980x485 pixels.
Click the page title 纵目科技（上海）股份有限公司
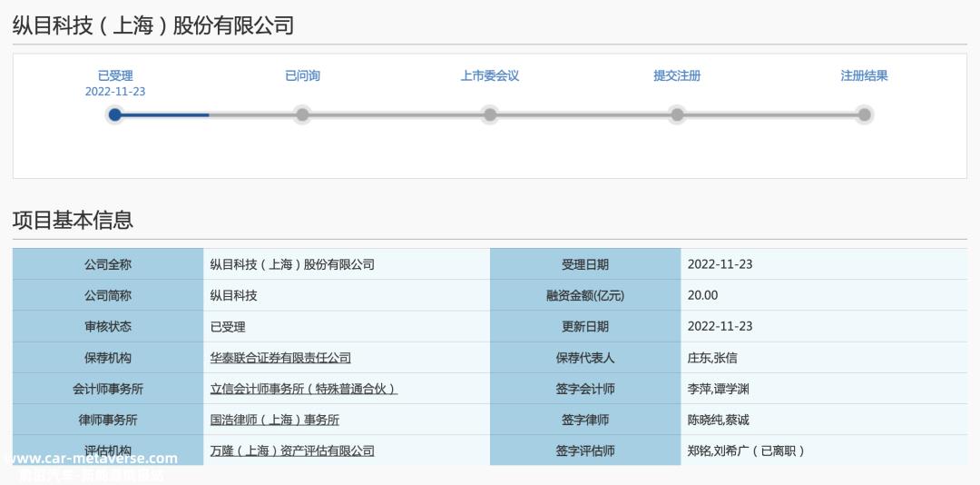[x=153, y=25]
